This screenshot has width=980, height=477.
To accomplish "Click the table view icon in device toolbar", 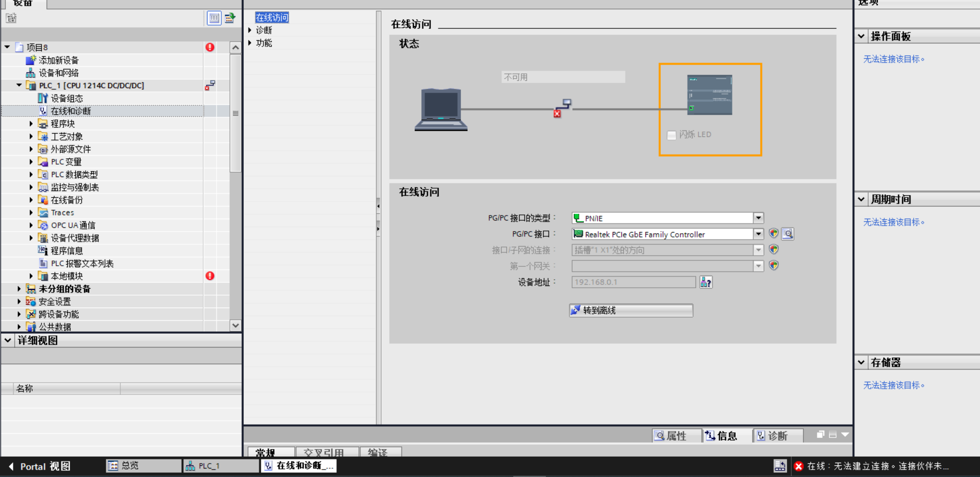I will 214,18.
